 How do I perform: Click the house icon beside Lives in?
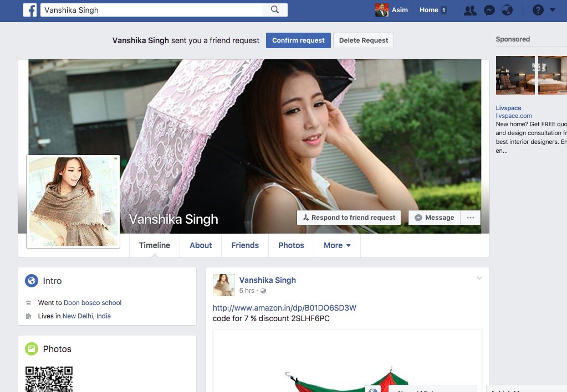29,316
